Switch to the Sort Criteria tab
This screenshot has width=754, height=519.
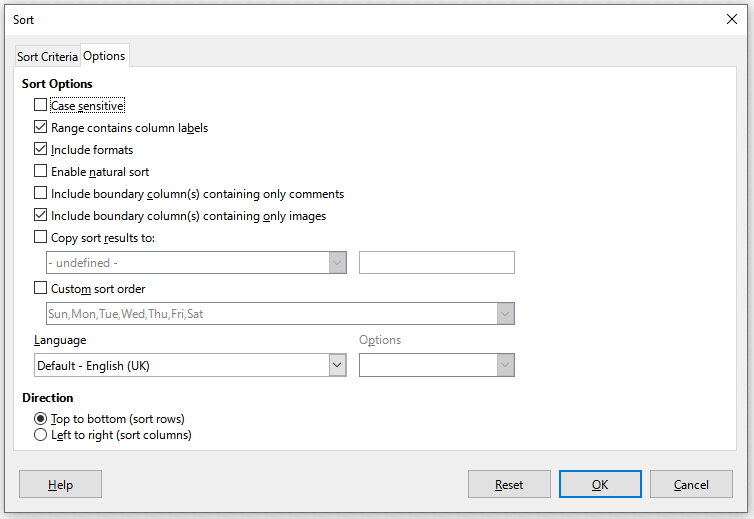[47, 57]
